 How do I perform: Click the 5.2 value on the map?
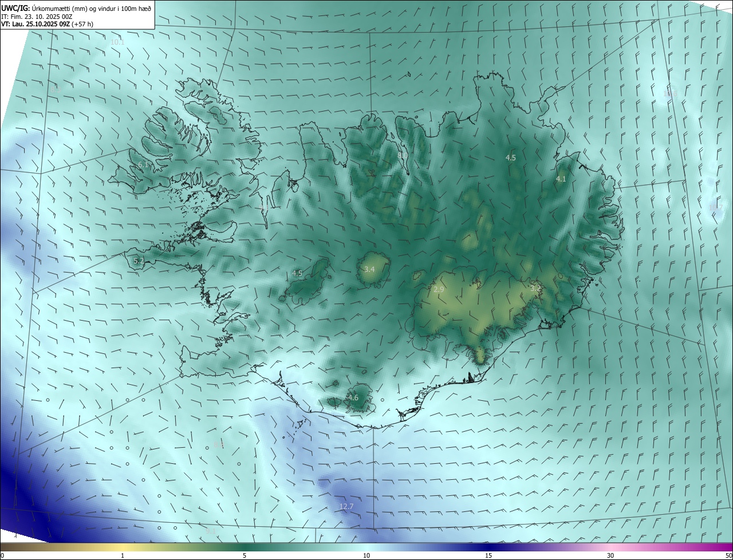click(x=139, y=261)
